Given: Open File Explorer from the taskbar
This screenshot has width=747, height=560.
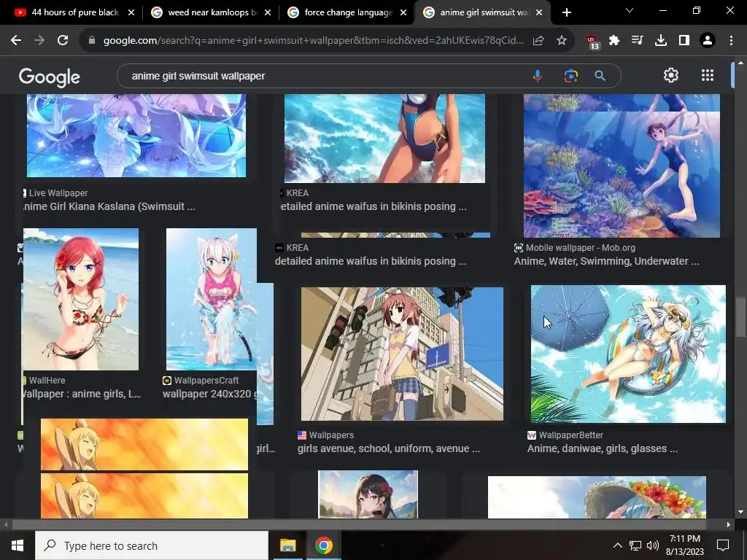Looking at the screenshot, I should 287,545.
